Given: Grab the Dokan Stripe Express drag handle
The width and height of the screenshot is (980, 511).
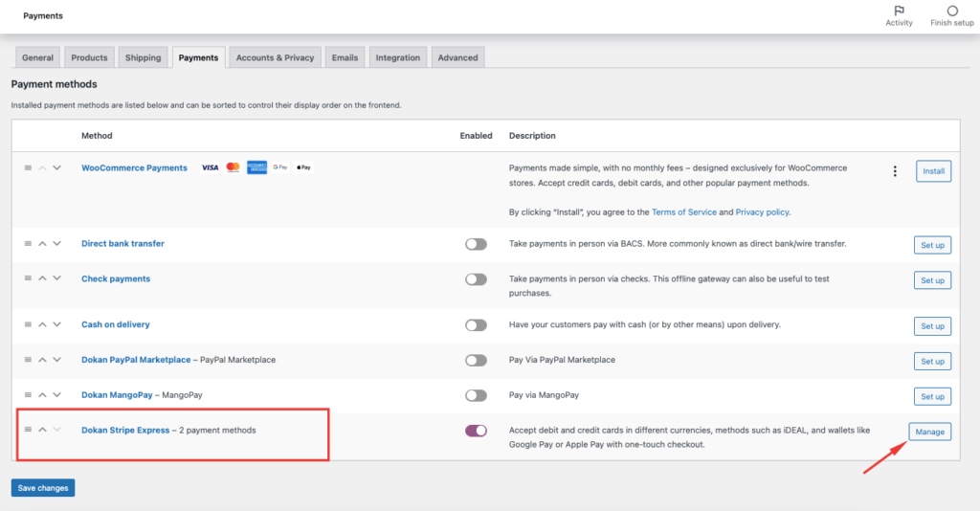Looking at the screenshot, I should 28,430.
